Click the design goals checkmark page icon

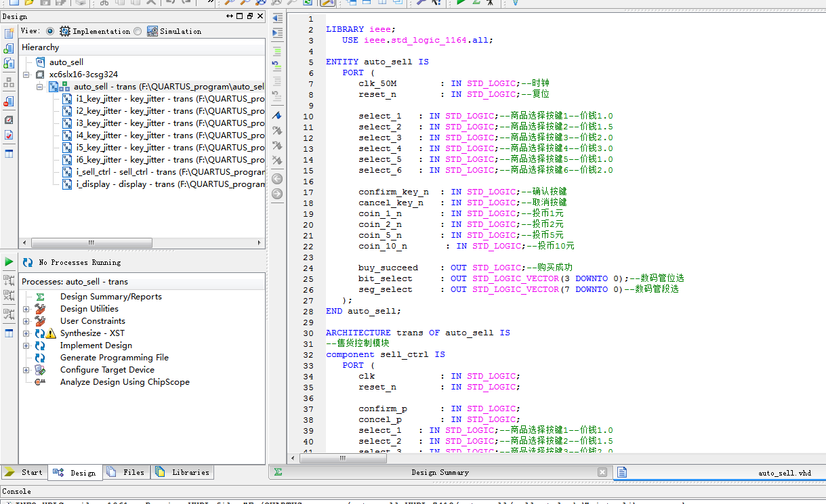tap(9, 135)
